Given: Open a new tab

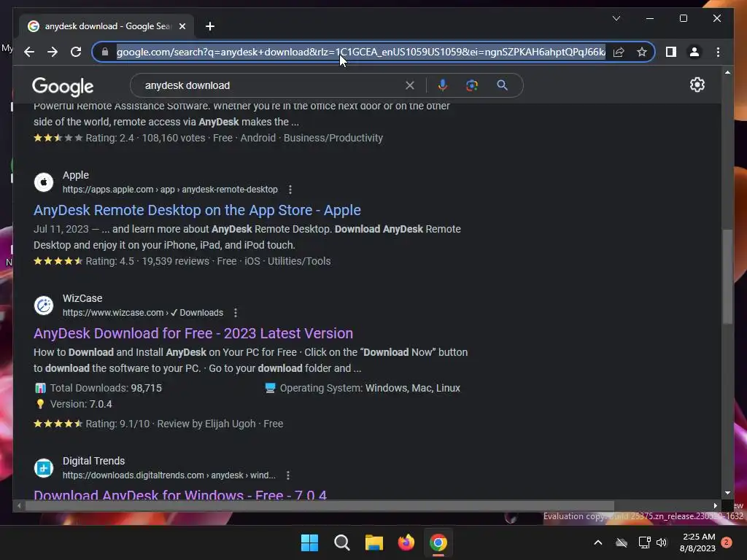Looking at the screenshot, I should [210, 26].
